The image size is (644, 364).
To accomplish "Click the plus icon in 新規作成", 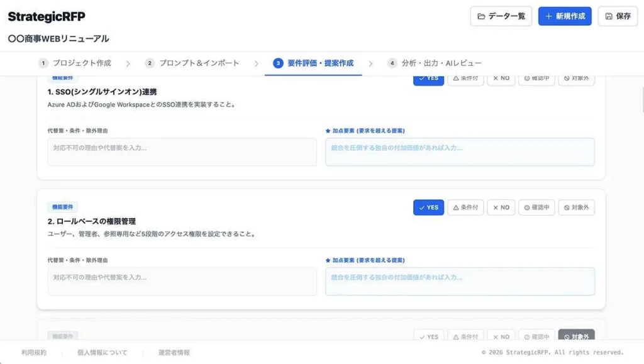I will click(548, 16).
